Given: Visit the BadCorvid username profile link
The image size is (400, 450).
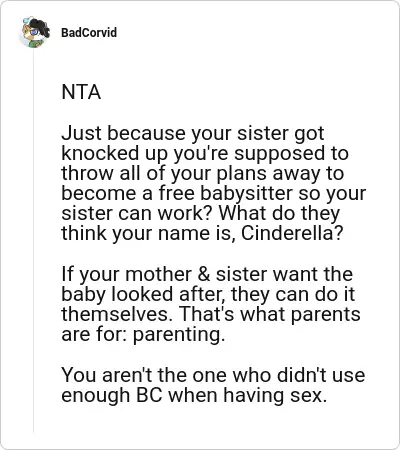Looking at the screenshot, I should (x=89, y=33).
